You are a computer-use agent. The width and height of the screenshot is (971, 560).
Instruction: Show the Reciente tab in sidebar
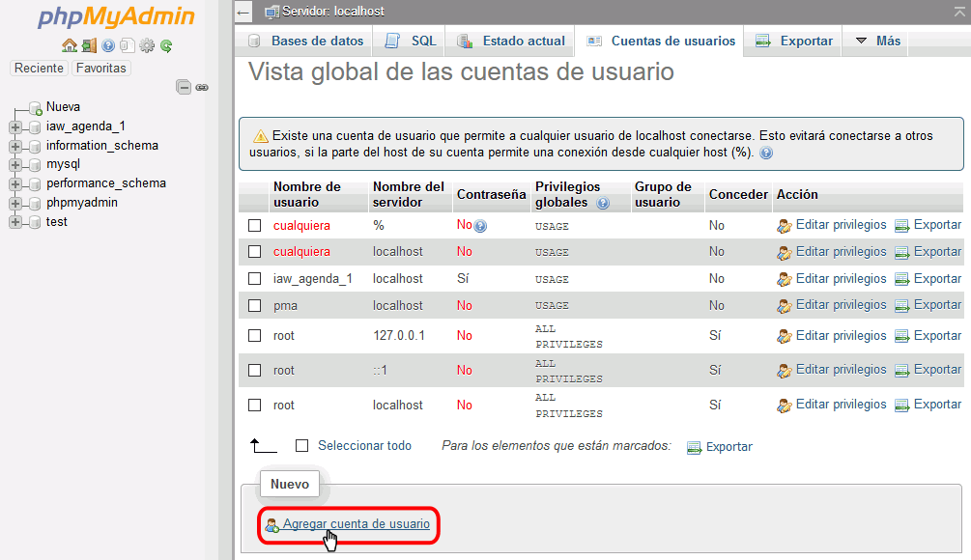pos(39,68)
